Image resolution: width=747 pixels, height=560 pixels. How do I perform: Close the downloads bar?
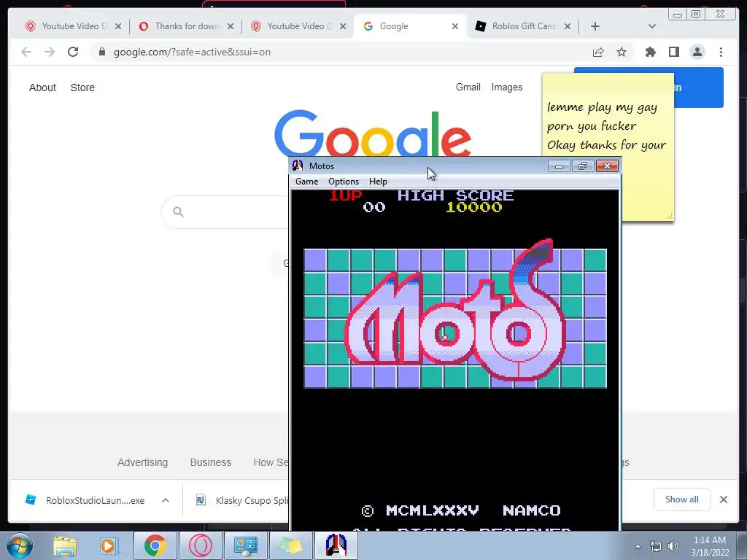pyautogui.click(x=723, y=499)
